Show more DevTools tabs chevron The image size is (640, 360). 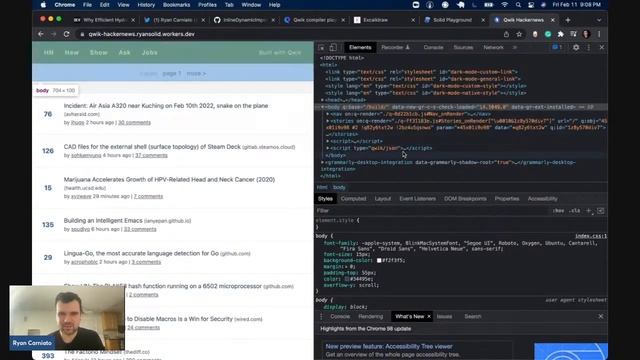(515, 47)
